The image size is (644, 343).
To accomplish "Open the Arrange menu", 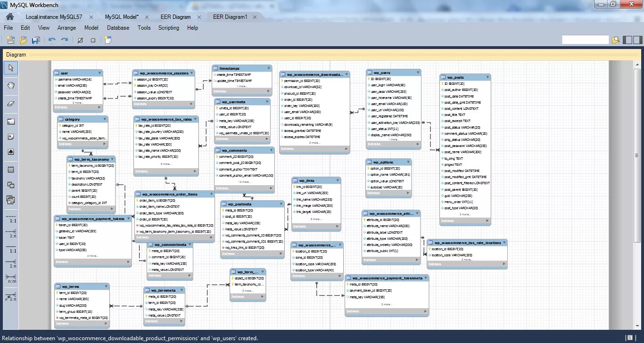I will point(66,28).
